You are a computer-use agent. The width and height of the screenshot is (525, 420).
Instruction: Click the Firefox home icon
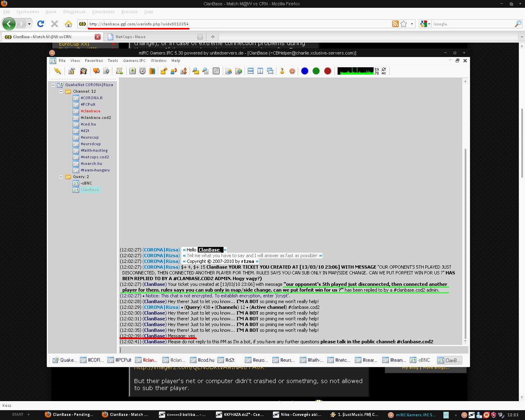68,24
